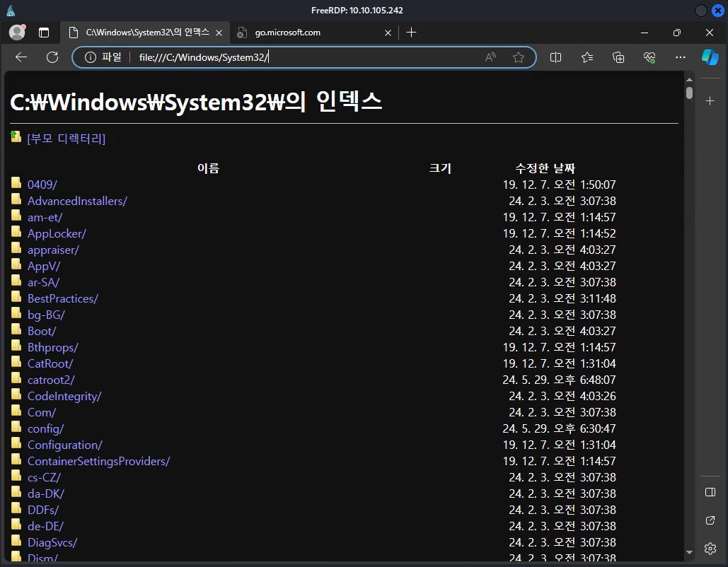Open the parent directory link
The image size is (728, 567).
(66, 139)
